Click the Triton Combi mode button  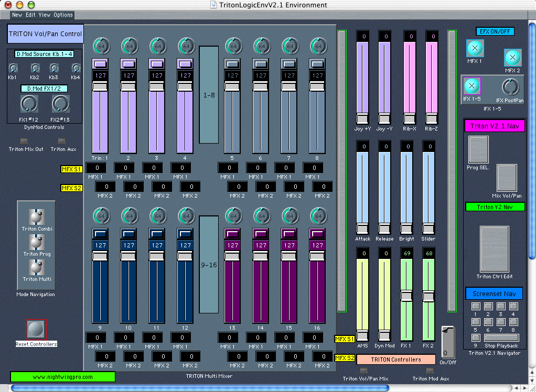tap(36, 217)
